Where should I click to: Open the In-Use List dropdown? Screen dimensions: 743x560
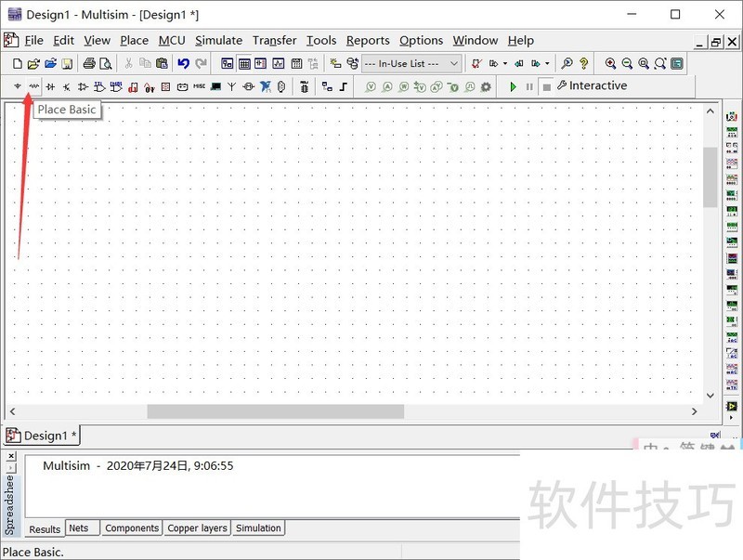pyautogui.click(x=452, y=63)
